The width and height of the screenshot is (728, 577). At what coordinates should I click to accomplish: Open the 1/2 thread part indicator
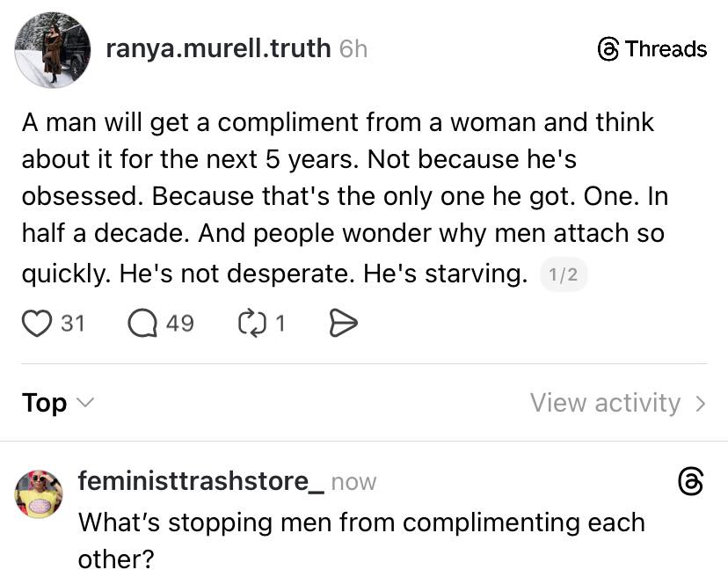coord(563,275)
